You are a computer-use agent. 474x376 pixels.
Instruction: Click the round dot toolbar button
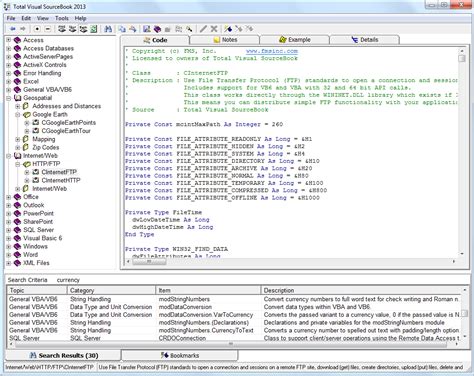coord(37,29)
